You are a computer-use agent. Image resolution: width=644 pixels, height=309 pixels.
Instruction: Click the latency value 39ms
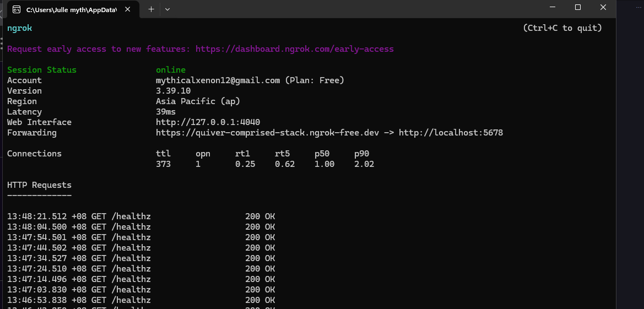coord(165,112)
